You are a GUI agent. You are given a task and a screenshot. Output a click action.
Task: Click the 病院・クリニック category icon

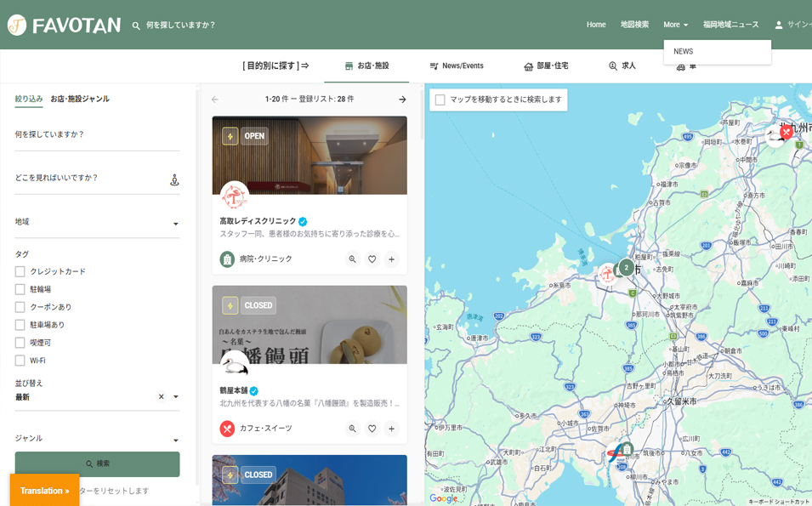227,259
